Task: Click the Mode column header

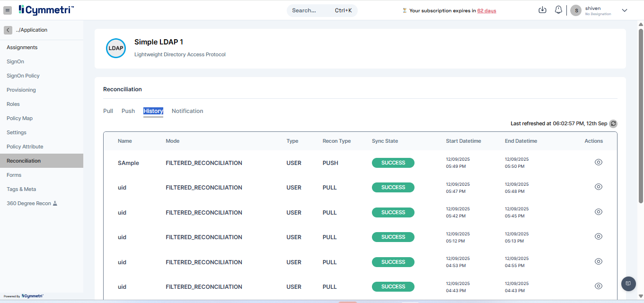Action: point(173,141)
